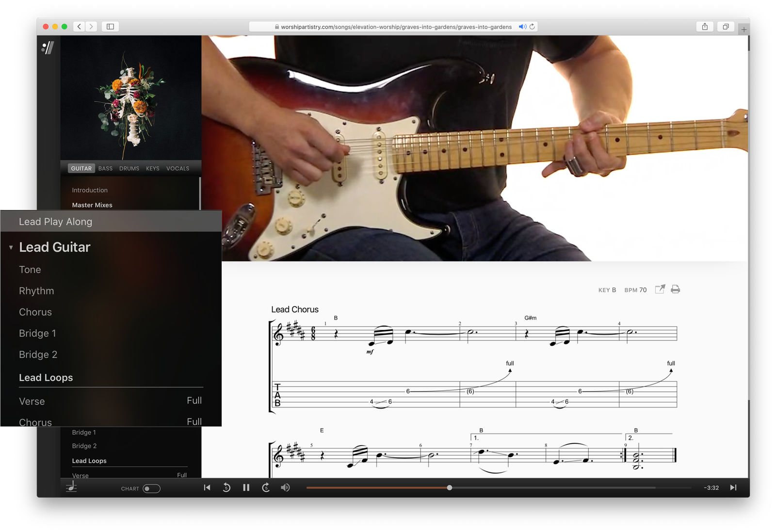The height and width of the screenshot is (532, 776).
Task: Collapse the Lead Guitar section
Action: pos(11,247)
